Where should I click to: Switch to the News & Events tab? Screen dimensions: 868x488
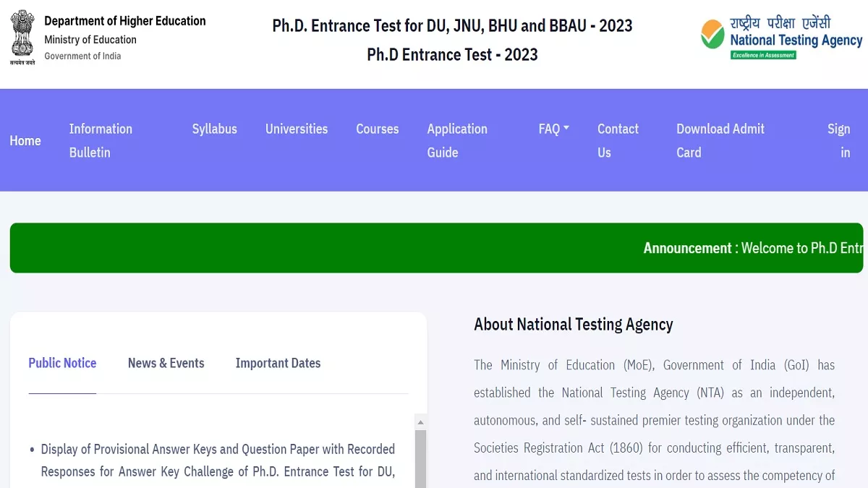166,363
